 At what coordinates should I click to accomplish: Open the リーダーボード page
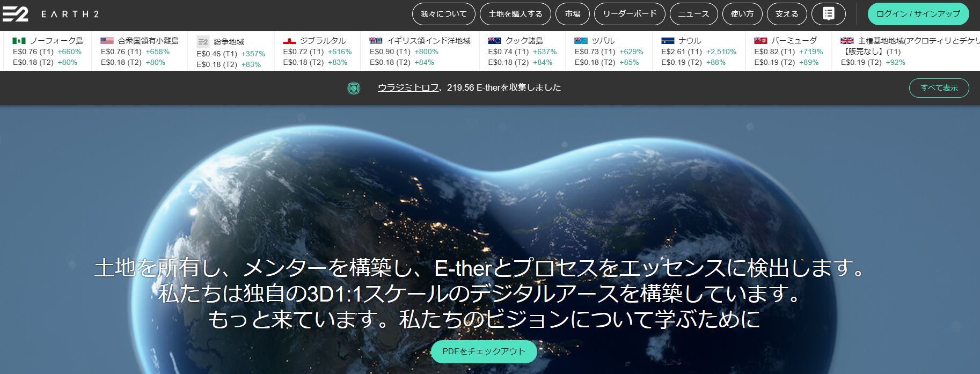click(629, 14)
